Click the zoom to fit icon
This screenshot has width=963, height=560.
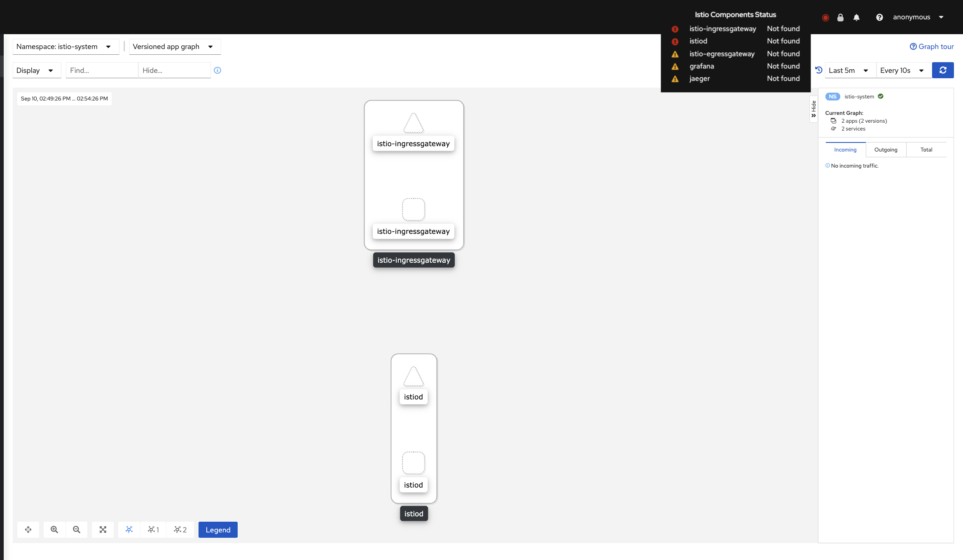103,530
